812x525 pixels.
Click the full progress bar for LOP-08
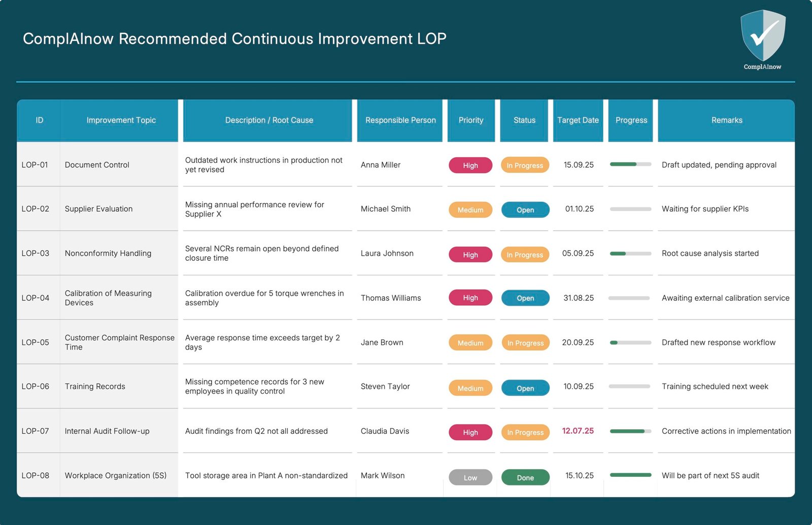point(630,475)
